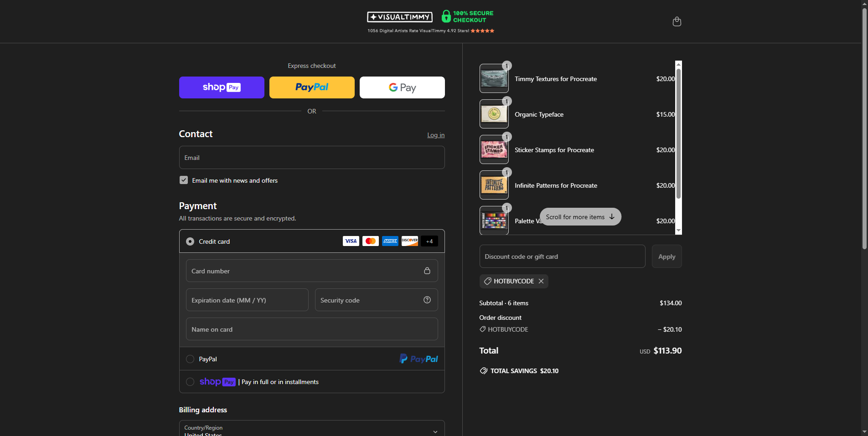
Task: Click the order summary scrollbar down arrow
Action: pos(678,231)
